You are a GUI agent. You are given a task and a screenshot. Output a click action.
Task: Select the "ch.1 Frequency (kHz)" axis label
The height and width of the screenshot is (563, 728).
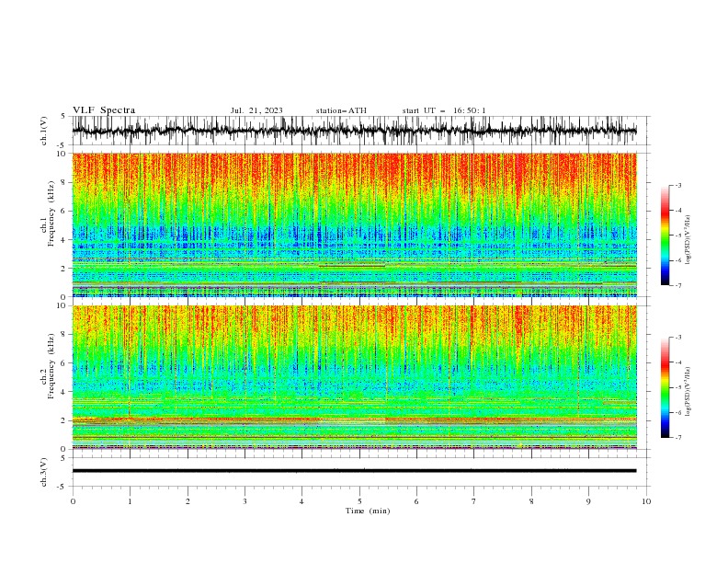tap(48, 213)
